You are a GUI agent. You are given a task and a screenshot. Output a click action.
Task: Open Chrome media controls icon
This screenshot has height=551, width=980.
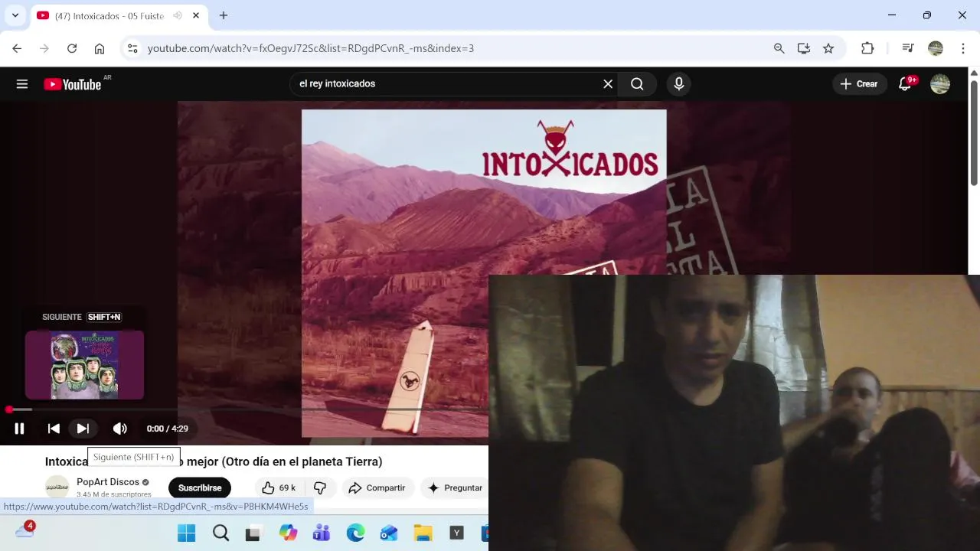(x=908, y=48)
